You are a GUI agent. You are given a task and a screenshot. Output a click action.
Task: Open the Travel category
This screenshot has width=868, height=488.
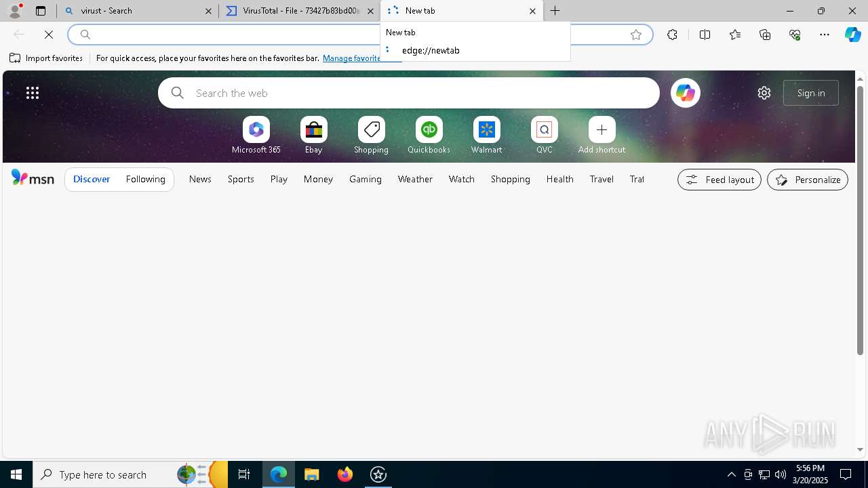pyautogui.click(x=601, y=179)
